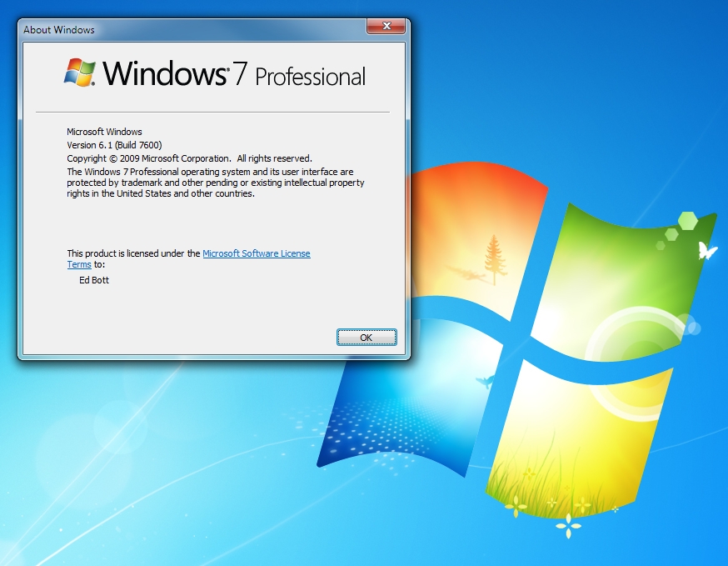The width and height of the screenshot is (728, 566).
Task: Click the OK button in About Windows
Action: click(x=366, y=338)
